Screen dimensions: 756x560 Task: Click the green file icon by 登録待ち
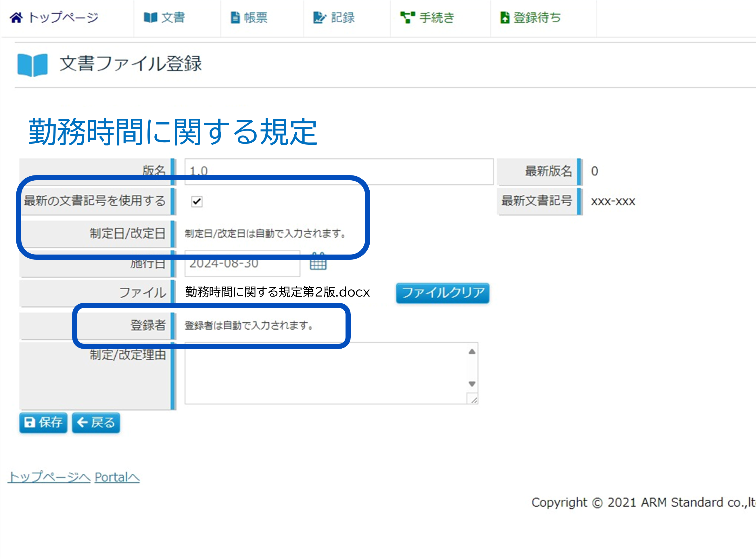(505, 17)
